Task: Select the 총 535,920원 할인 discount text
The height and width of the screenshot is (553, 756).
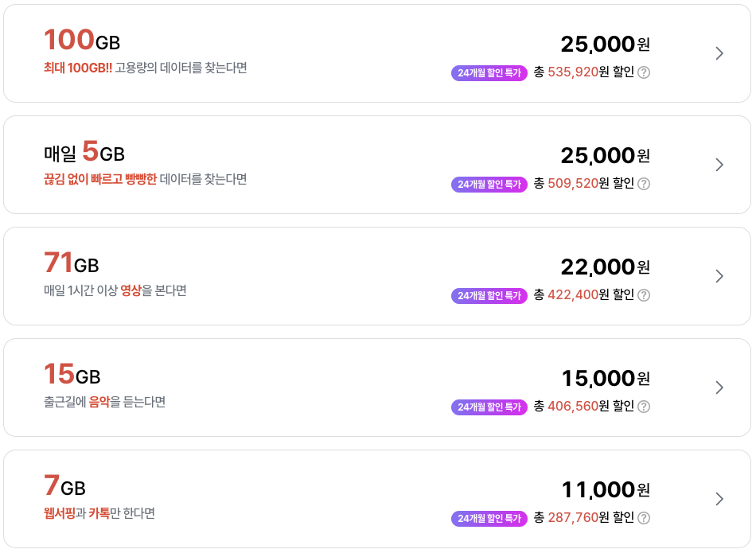Action: coord(583,72)
